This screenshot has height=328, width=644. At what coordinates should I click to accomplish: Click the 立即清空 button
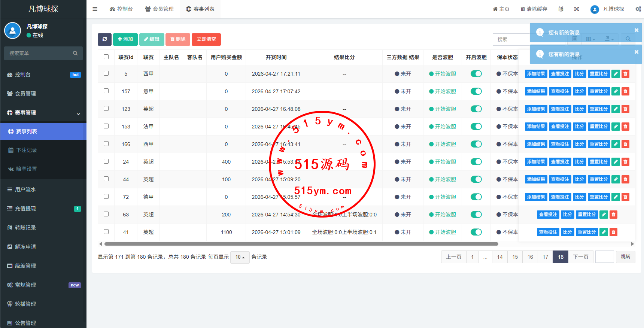coord(206,39)
